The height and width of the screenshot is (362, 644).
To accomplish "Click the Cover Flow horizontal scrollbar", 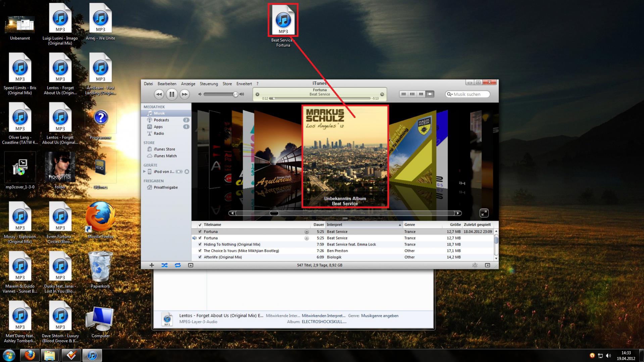I will tap(345, 213).
